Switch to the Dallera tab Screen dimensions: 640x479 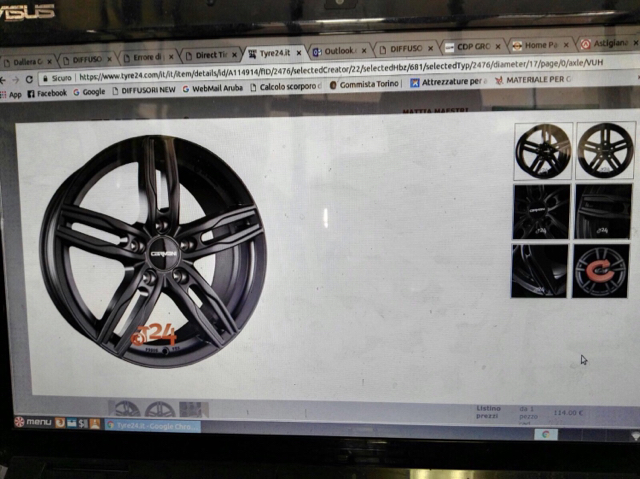point(27,62)
